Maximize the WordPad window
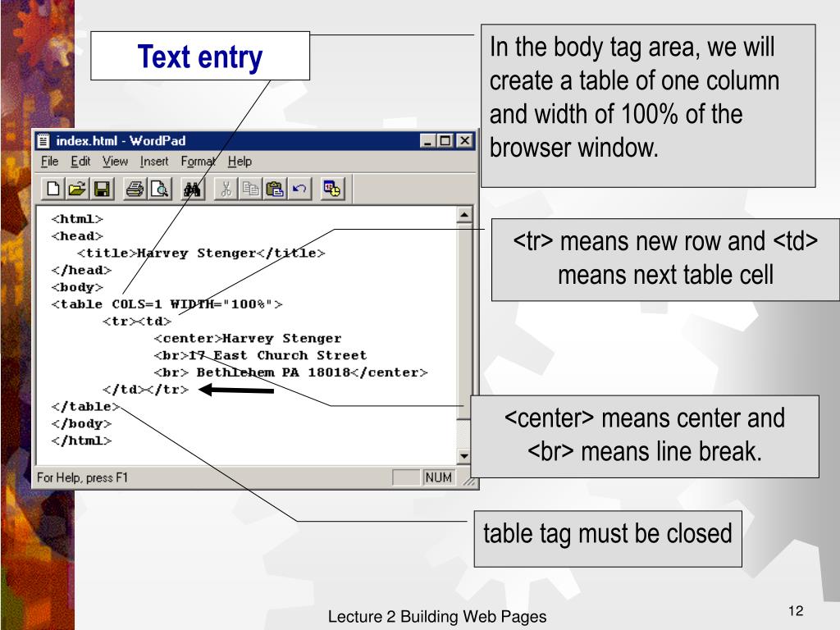Screen dimensions: 840x630 [445, 141]
